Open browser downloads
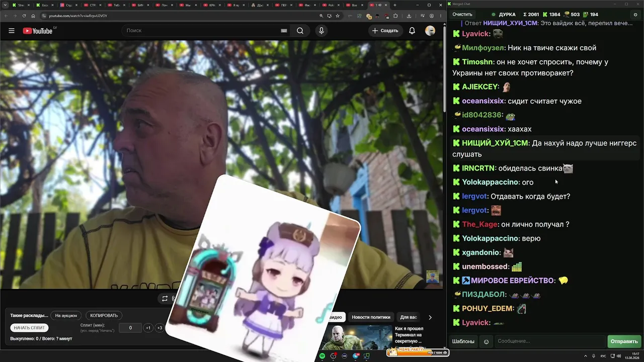The width and height of the screenshot is (644, 362). click(409, 16)
